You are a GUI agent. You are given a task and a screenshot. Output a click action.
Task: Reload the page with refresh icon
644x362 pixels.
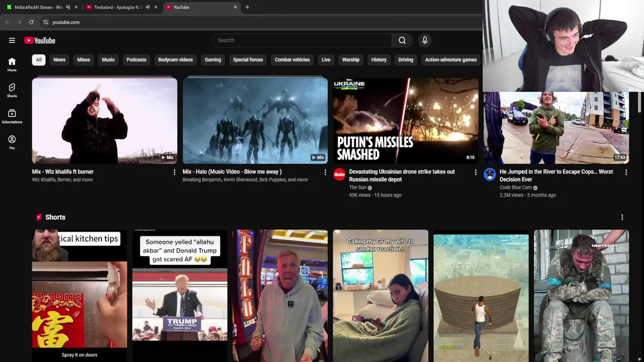tap(31, 22)
